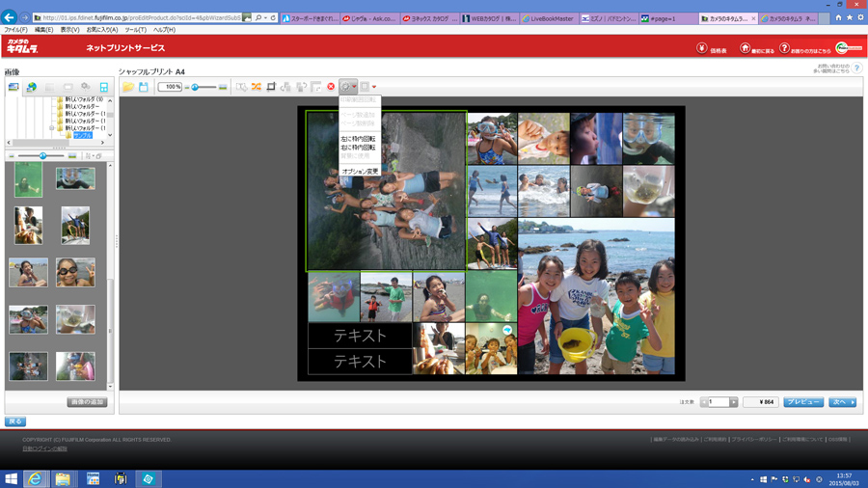868x488 pixels.
Task: Click the save floppy disk icon
Action: 144,87
